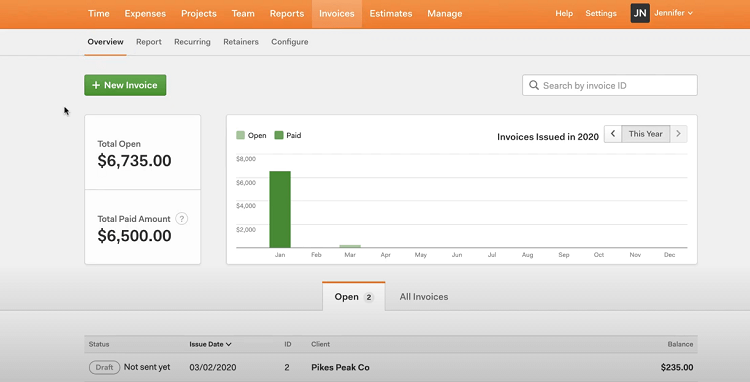This screenshot has height=382, width=750.
Task: Click the This Year button
Action: [646, 134]
